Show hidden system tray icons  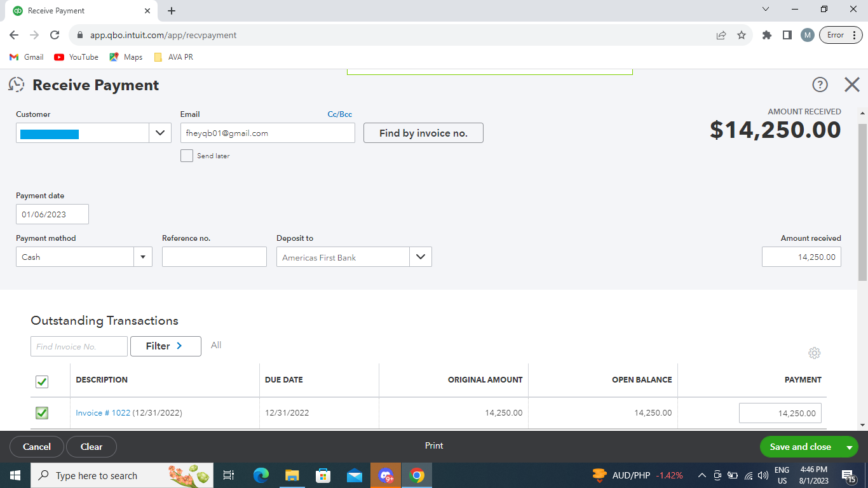(x=702, y=475)
